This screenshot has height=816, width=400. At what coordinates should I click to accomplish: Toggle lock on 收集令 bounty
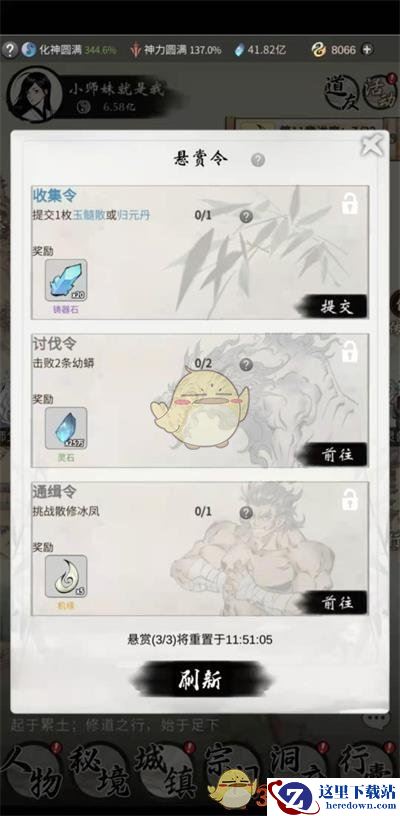[350, 204]
